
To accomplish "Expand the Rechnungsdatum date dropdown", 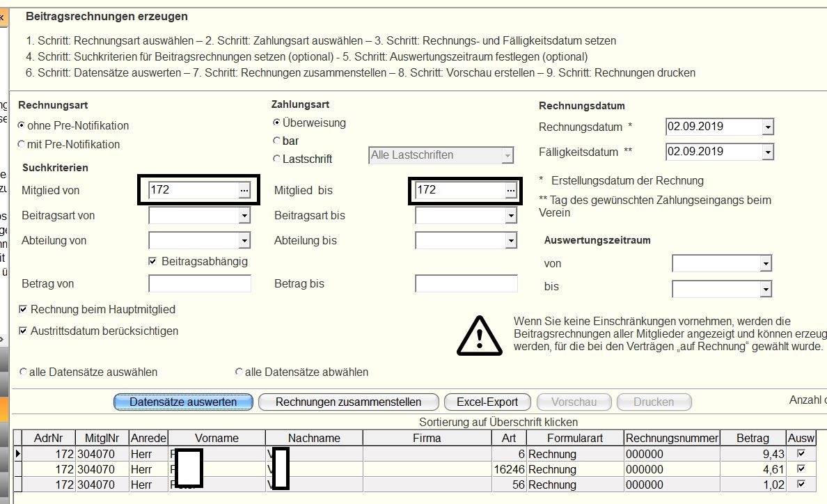I will coord(767,127).
